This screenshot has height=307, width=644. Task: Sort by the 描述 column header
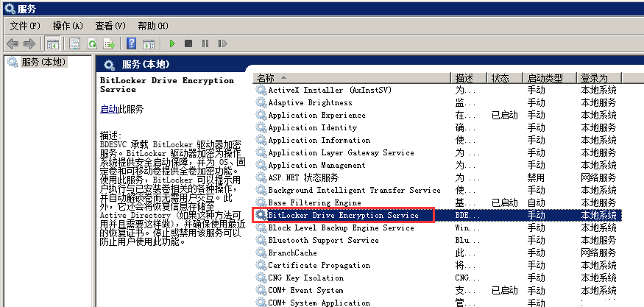coord(469,78)
